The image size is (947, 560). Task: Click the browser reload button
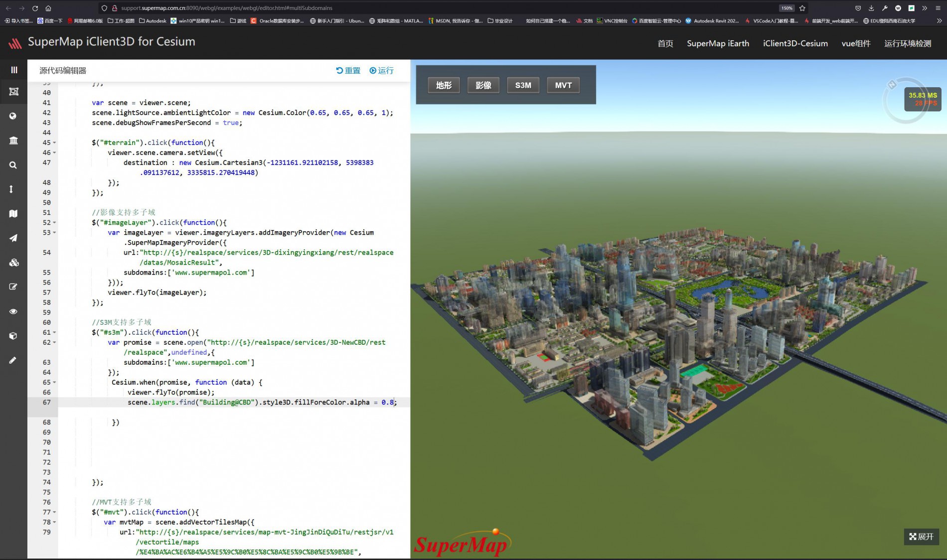point(35,8)
